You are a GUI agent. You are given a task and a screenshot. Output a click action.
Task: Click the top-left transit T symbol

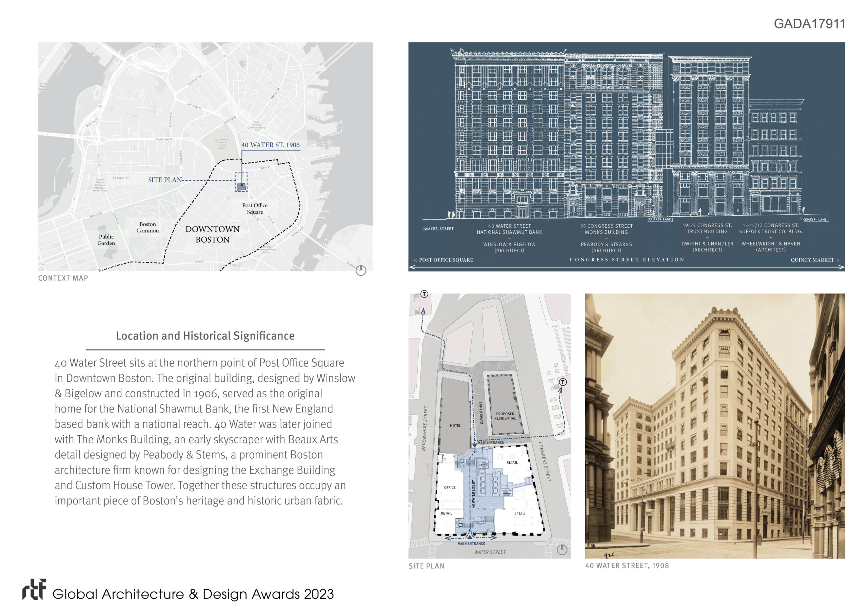point(424,294)
